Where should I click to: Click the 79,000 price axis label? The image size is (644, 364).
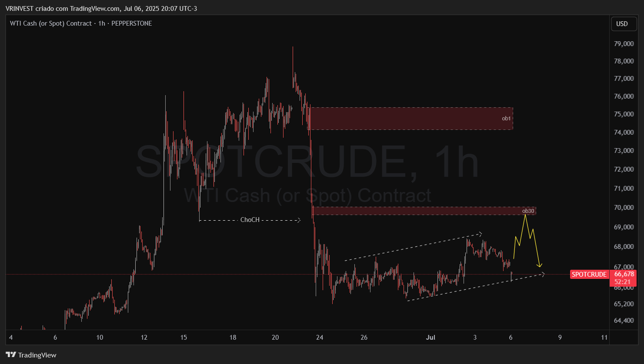coord(624,44)
